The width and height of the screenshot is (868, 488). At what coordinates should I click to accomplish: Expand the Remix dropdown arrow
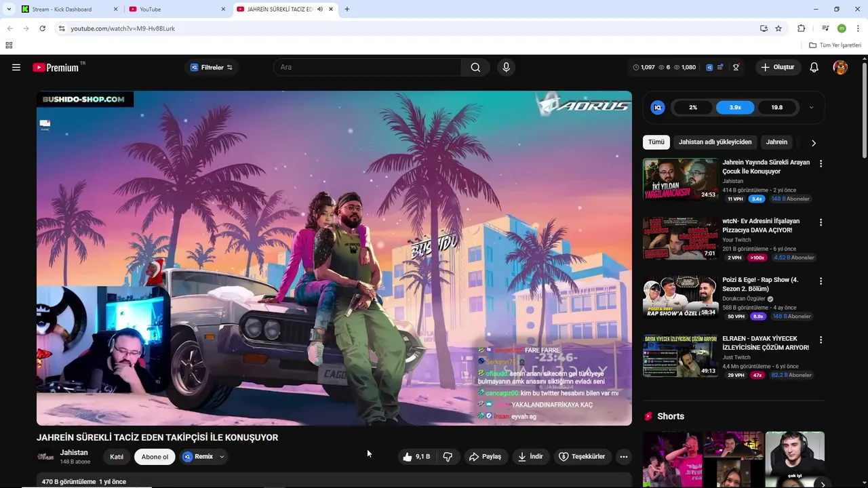pos(222,457)
